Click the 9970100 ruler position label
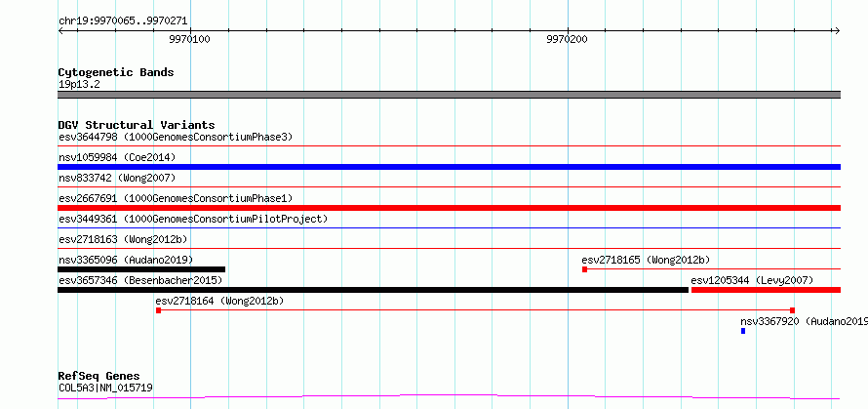Viewport: 868px width, 409px height. pyautogui.click(x=189, y=40)
